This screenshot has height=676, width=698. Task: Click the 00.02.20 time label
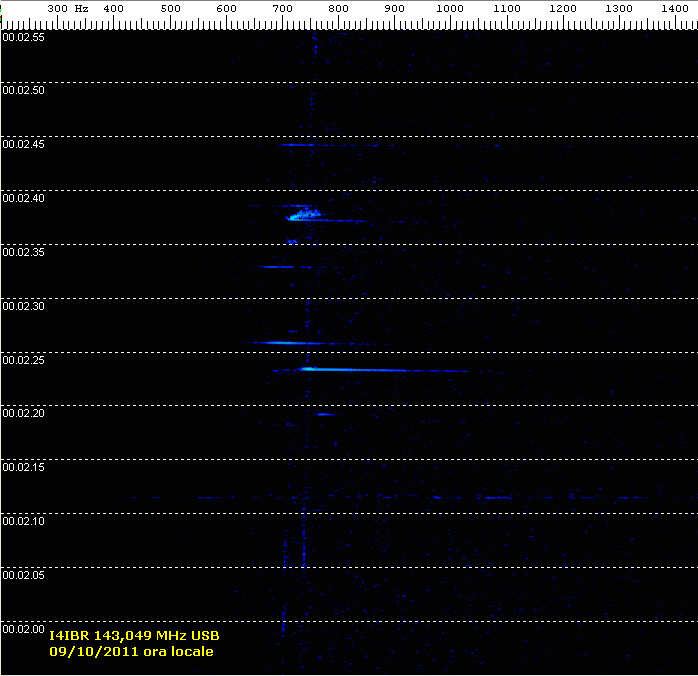24,413
